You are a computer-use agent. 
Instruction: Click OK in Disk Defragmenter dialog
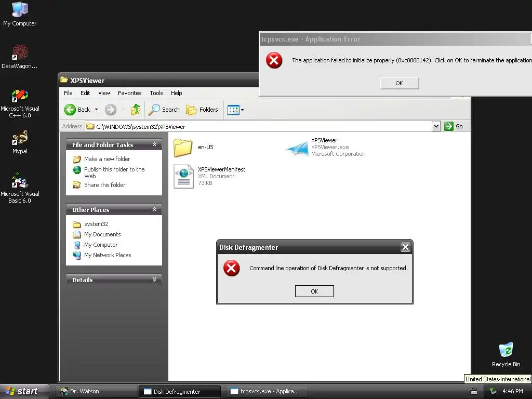point(314,291)
